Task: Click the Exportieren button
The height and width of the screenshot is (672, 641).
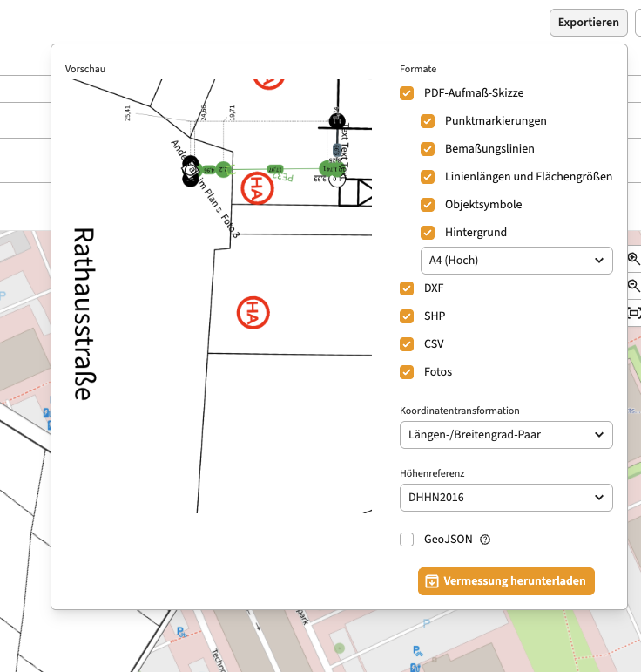Action: point(589,23)
